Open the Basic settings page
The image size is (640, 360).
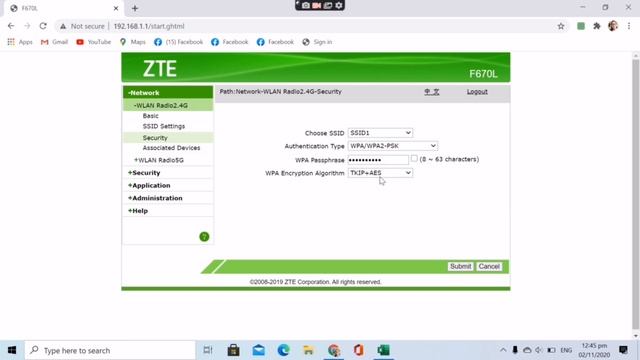[x=151, y=116]
